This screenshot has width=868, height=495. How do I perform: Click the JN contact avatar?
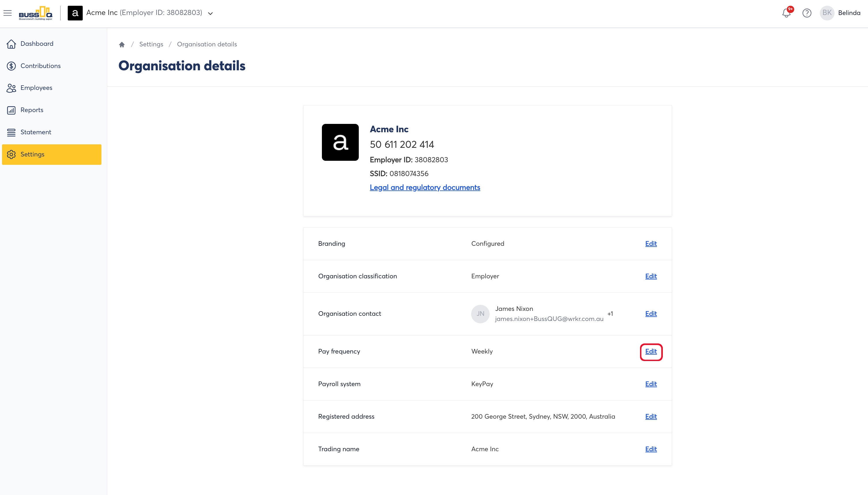tap(480, 314)
